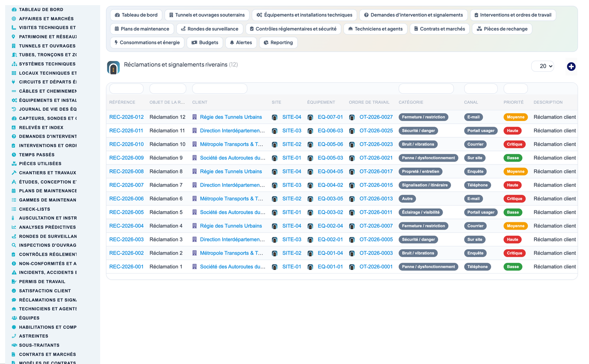Open the Canal column filter box
The image size is (589, 364).
(x=481, y=89)
